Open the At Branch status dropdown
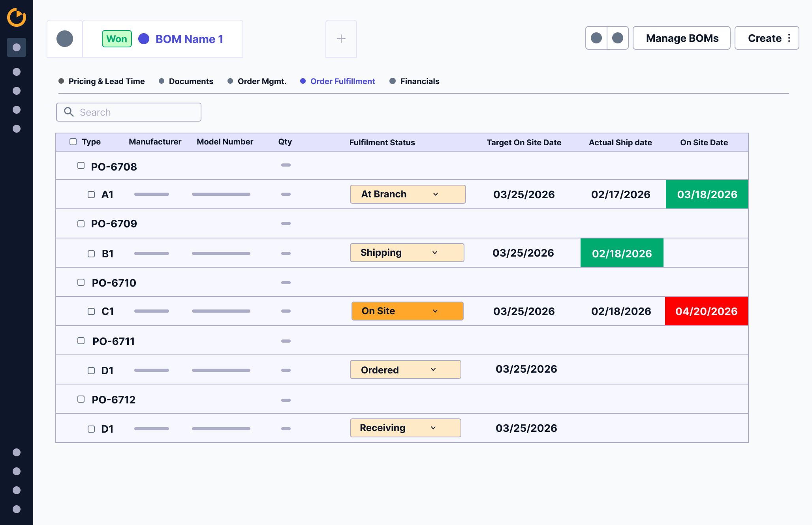This screenshot has height=525, width=812. [408, 194]
